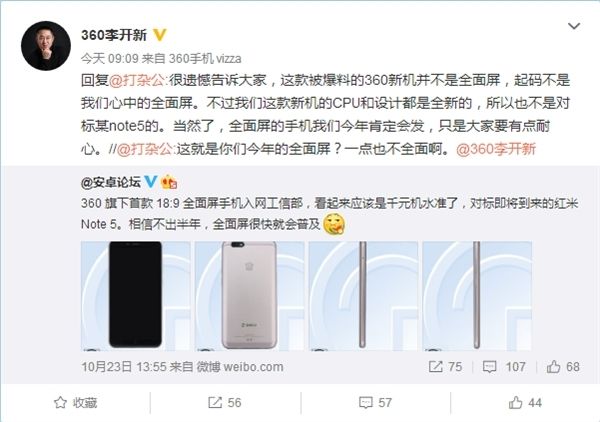Like the original post with 68 likes
The width and height of the screenshot is (600, 422).
coord(563,367)
